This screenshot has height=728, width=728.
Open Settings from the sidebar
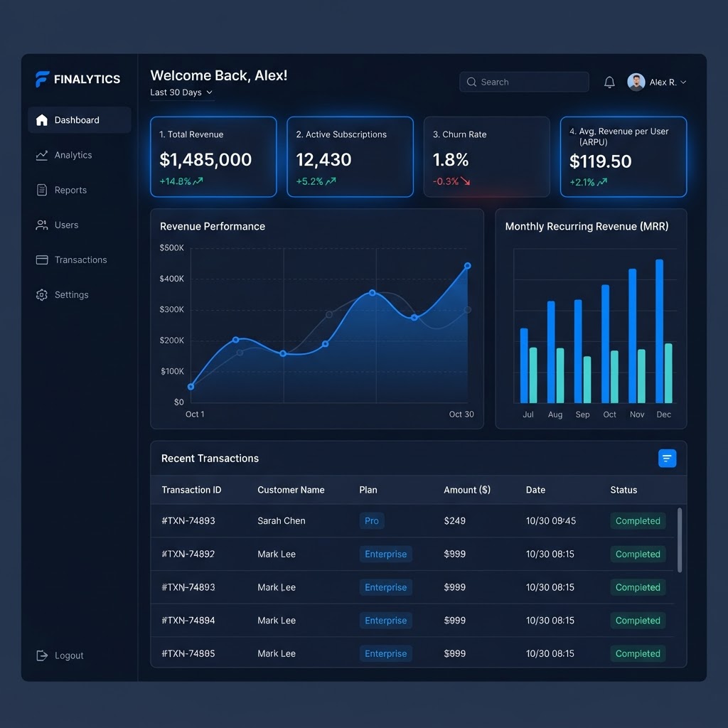[x=72, y=295]
